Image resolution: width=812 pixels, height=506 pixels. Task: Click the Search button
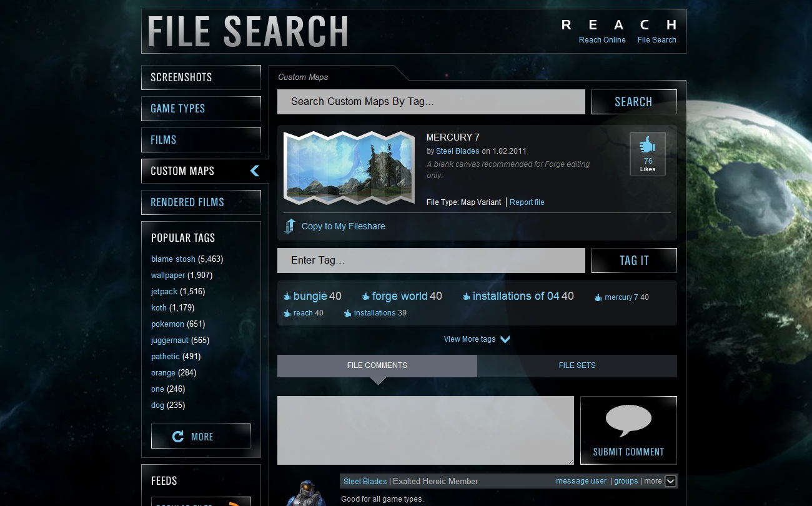click(x=634, y=102)
